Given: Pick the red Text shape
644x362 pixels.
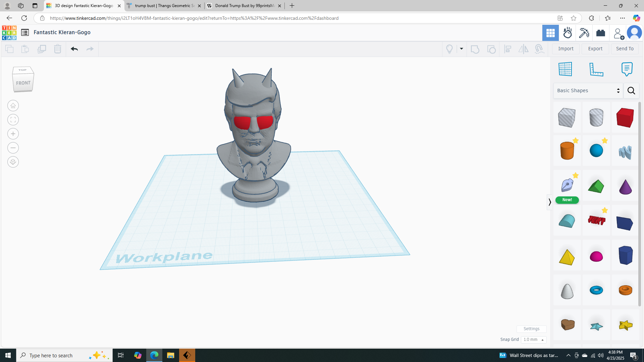Looking at the screenshot, I should pyautogui.click(x=596, y=220).
